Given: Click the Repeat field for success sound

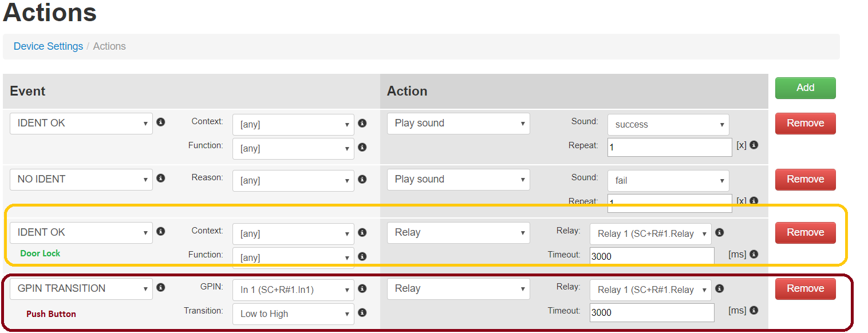Looking at the screenshot, I should 669,147.
